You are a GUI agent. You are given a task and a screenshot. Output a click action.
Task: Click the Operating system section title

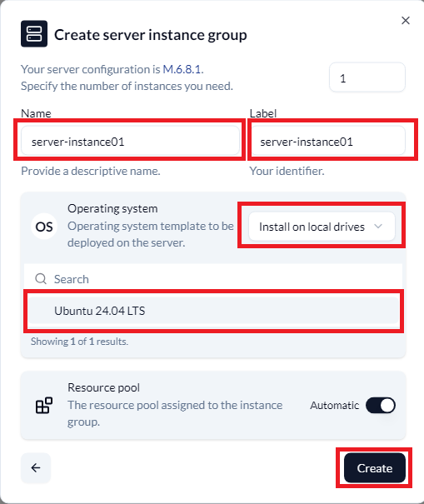[x=112, y=208]
